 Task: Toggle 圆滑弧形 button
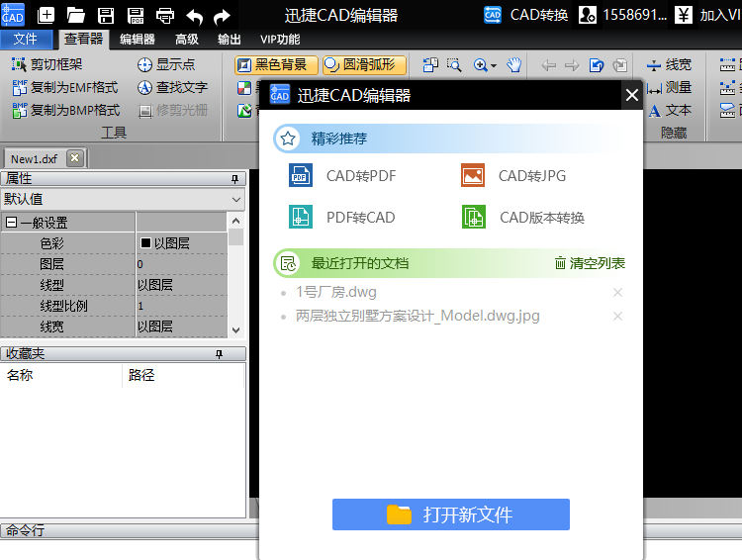(364, 65)
